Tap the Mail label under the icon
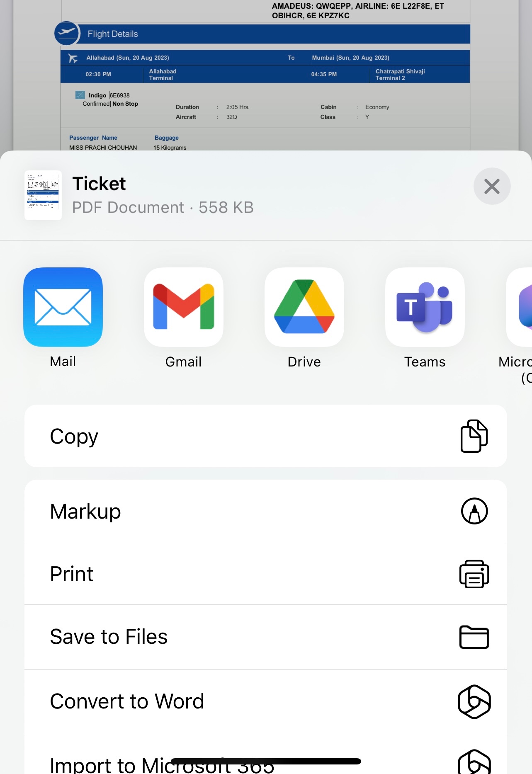This screenshot has height=774, width=532. (63, 362)
